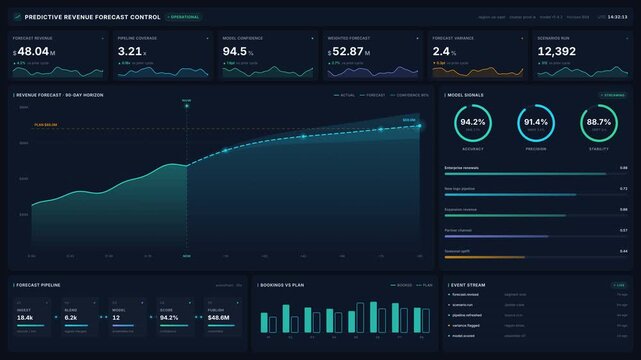Click the UTC clock reading 14:32:13
The image size is (641, 360).
(617, 17)
